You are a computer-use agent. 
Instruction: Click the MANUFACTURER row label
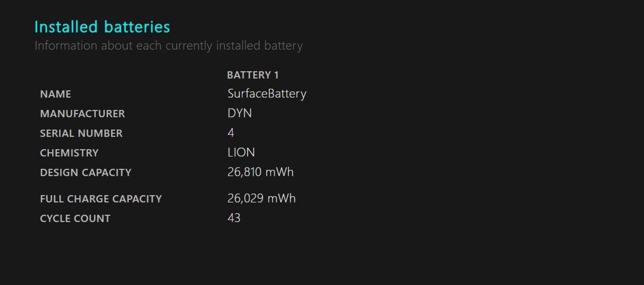click(x=83, y=114)
